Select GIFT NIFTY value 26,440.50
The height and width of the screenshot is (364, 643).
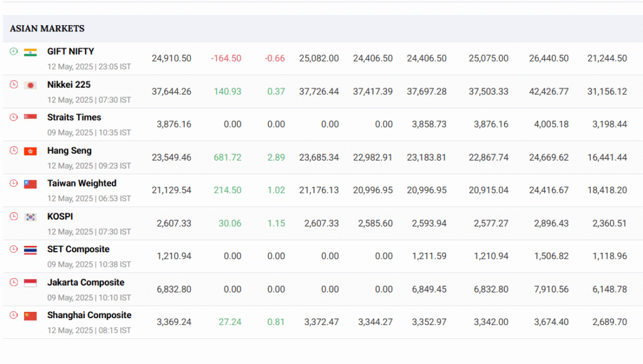coord(549,58)
